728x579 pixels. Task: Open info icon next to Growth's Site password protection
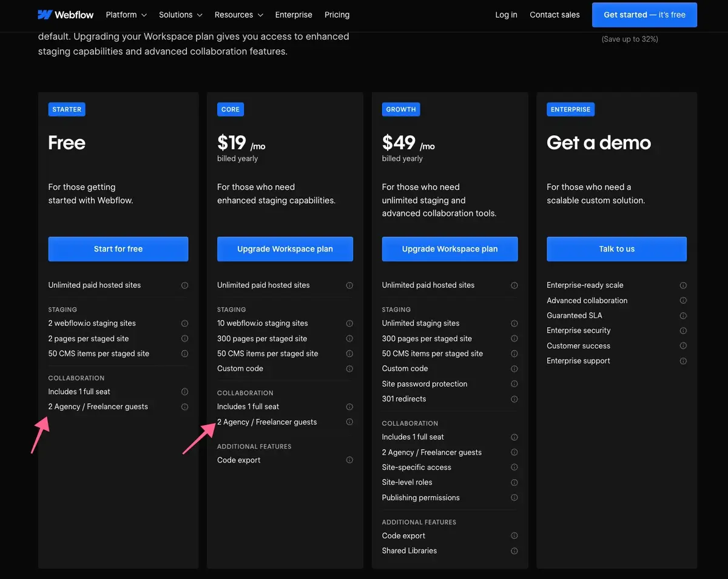point(514,384)
